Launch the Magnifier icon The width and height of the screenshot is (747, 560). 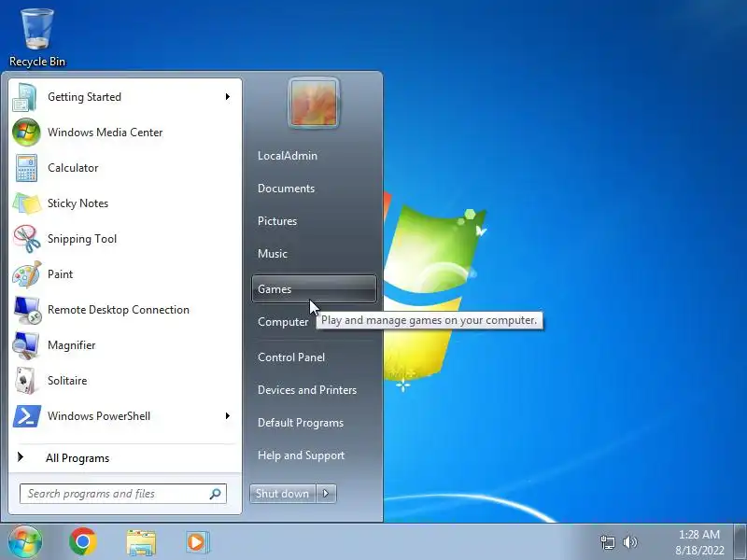tap(26, 345)
